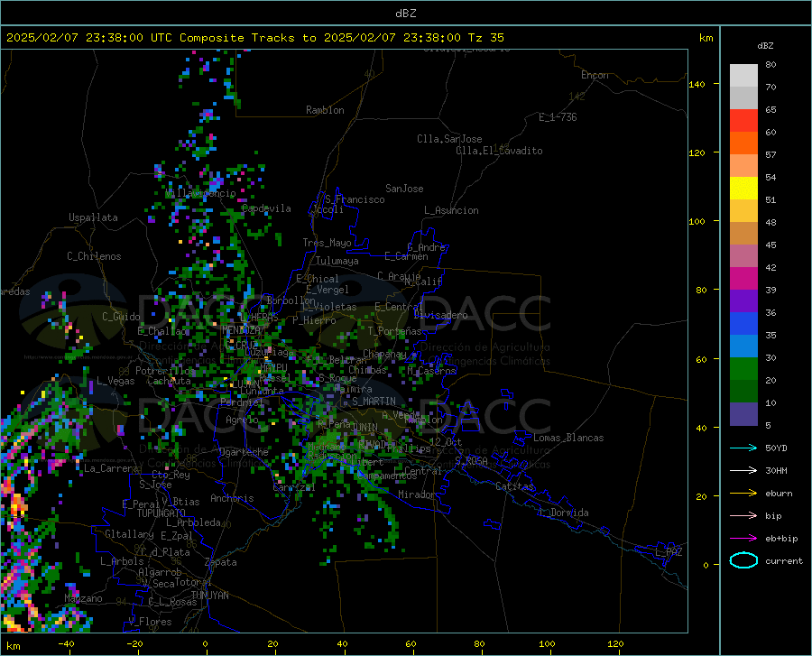Click the Tres_Mayo map label

[327, 243]
